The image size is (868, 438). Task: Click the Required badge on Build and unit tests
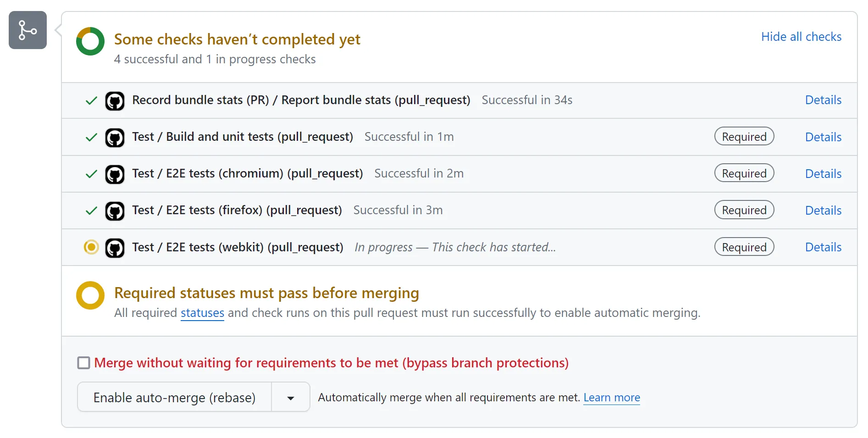pos(744,136)
